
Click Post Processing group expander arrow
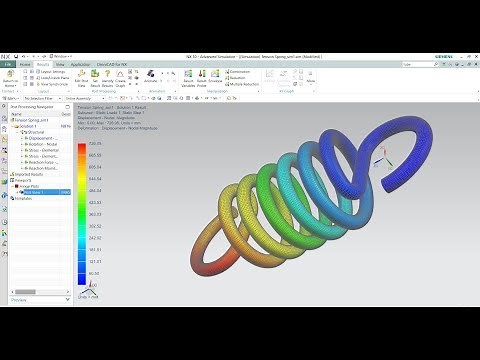pyautogui.click(x=137, y=91)
